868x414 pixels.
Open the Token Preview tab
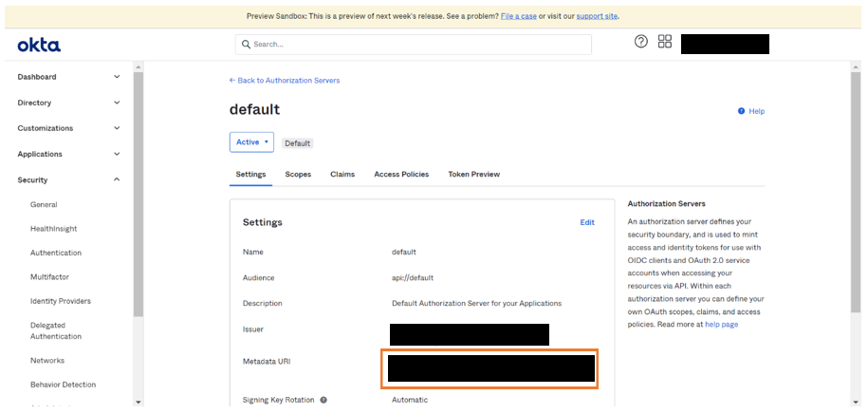(473, 175)
